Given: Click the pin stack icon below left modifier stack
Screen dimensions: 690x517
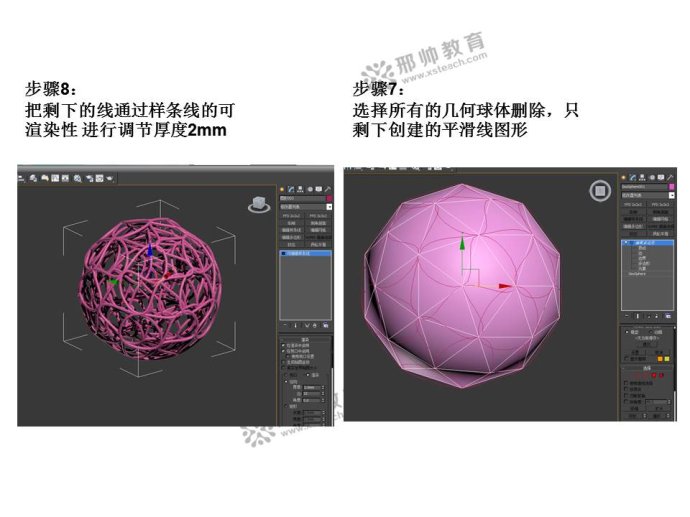Looking at the screenshot, I should tap(283, 326).
